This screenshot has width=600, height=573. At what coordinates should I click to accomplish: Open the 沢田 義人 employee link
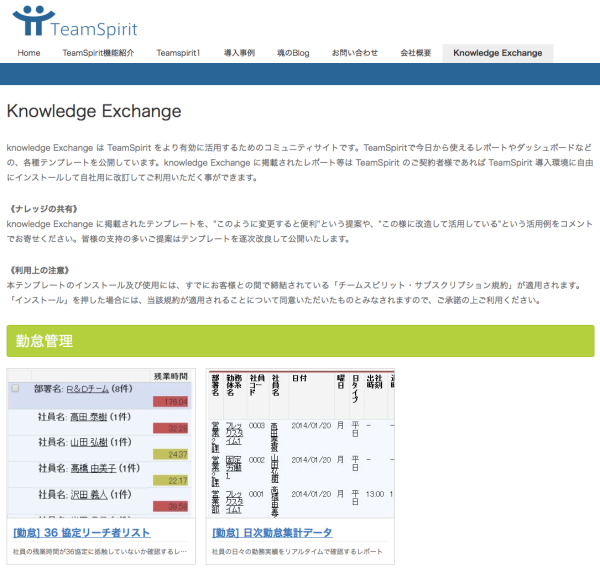tap(89, 495)
